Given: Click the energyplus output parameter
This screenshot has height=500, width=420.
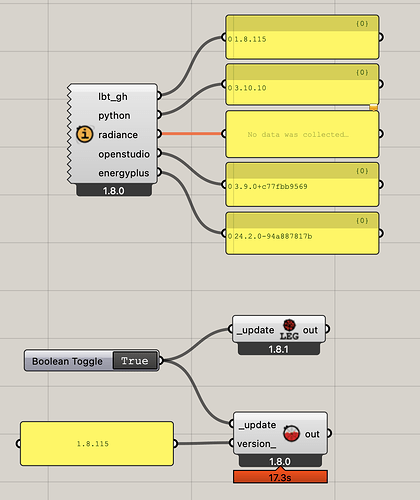Looking at the screenshot, I should [x=123, y=173].
